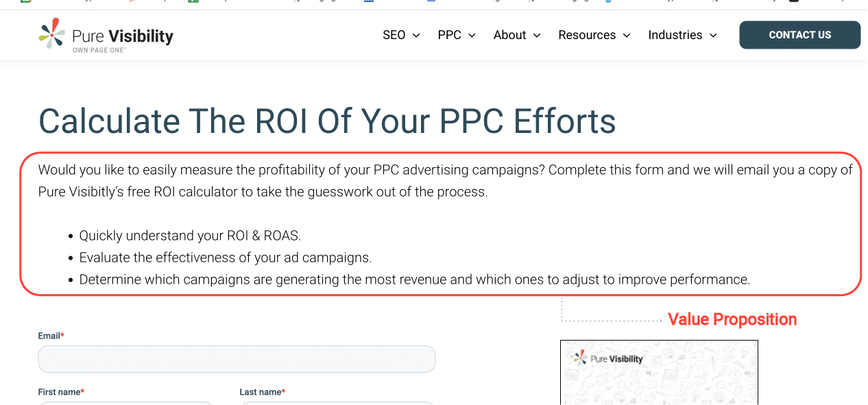Click the small logo inside the preview thumbnail
The height and width of the screenshot is (405, 868).
(606, 358)
